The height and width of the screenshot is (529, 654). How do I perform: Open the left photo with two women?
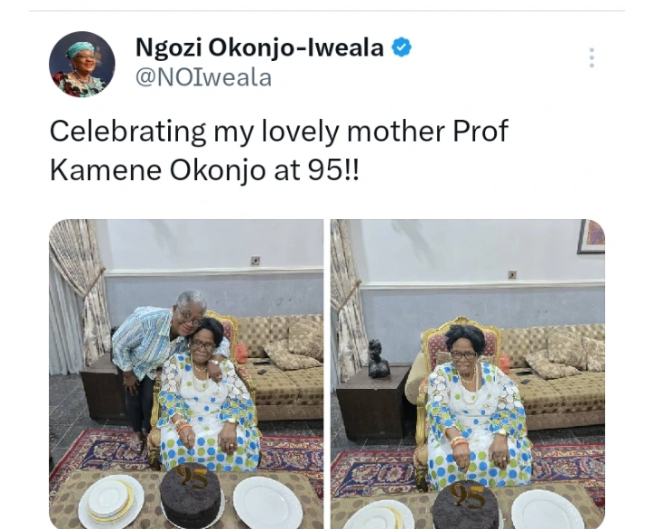(186, 374)
